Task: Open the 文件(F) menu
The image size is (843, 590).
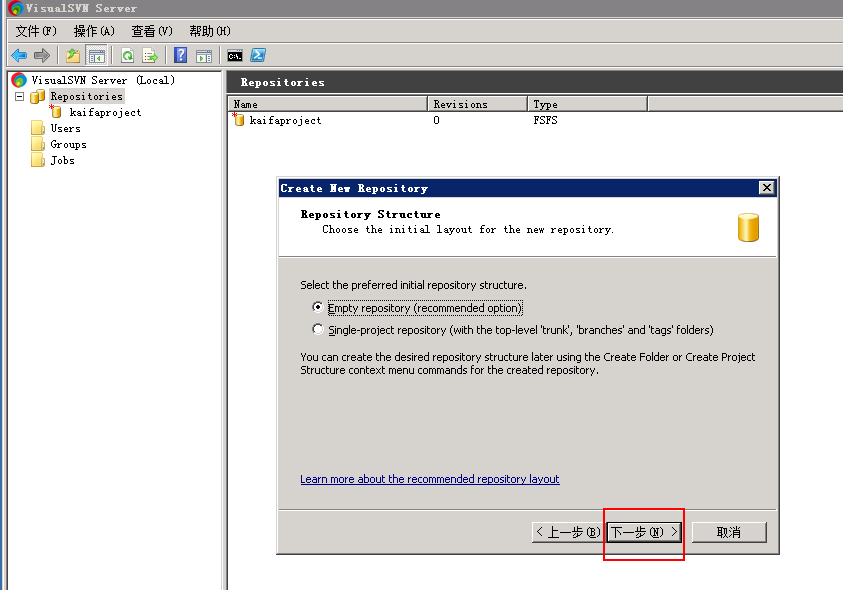Action: click(35, 31)
